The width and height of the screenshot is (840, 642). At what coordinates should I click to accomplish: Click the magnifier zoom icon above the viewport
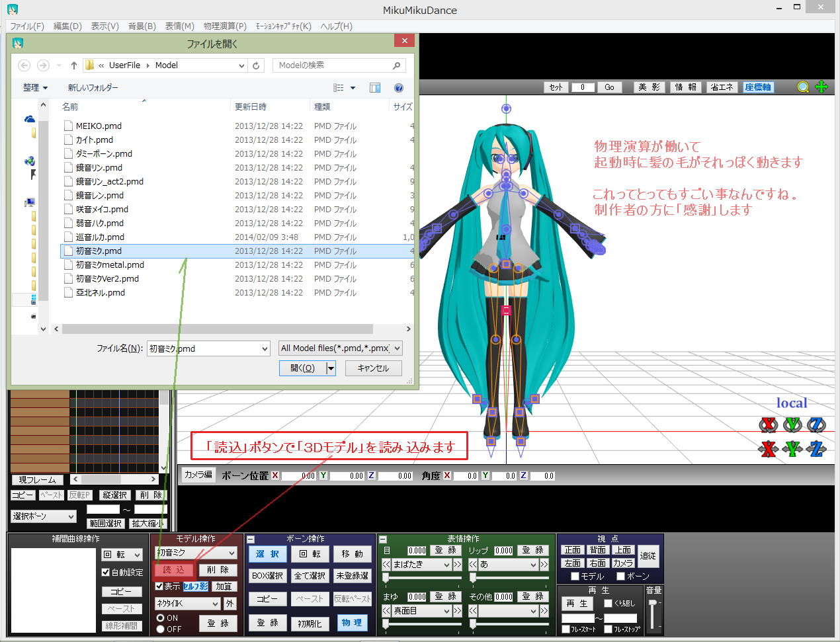click(x=803, y=87)
